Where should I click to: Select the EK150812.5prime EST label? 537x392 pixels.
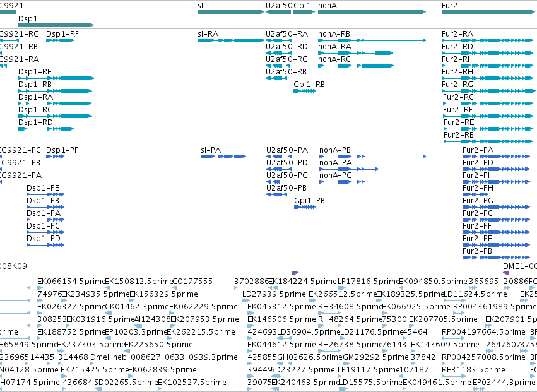(139, 281)
